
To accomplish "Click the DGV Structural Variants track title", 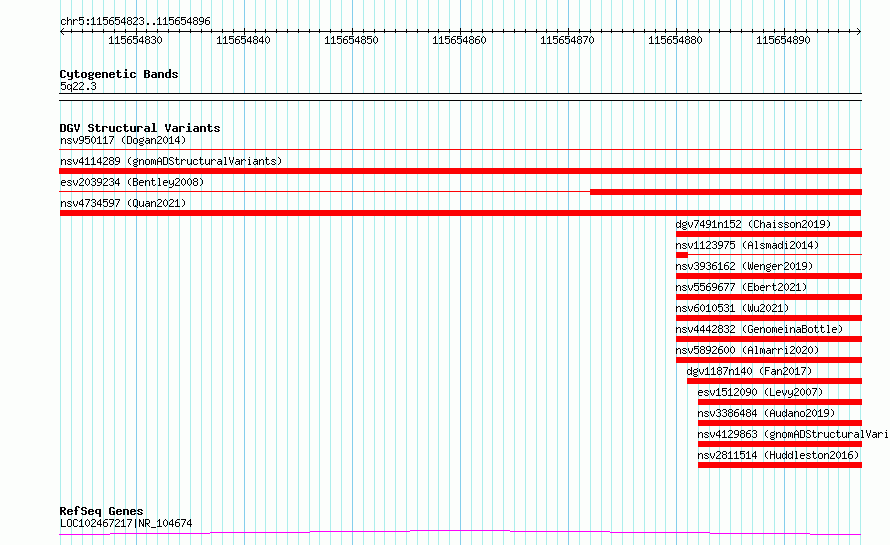I will [x=140, y=128].
